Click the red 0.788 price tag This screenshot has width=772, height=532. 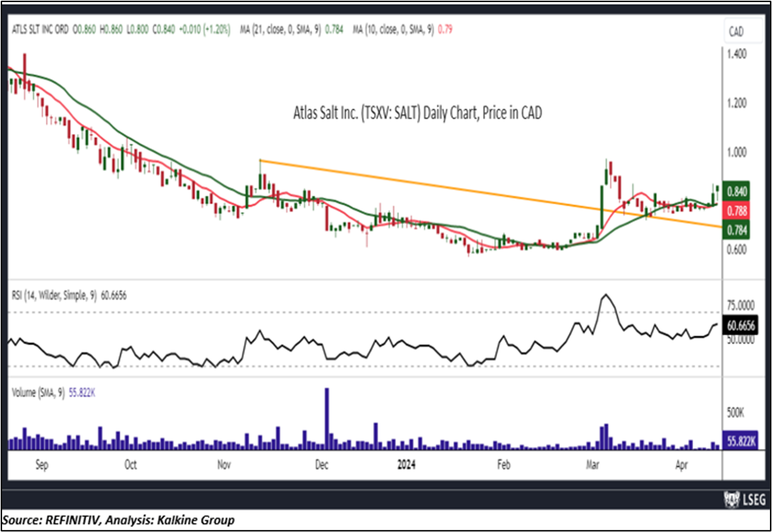[x=736, y=211]
